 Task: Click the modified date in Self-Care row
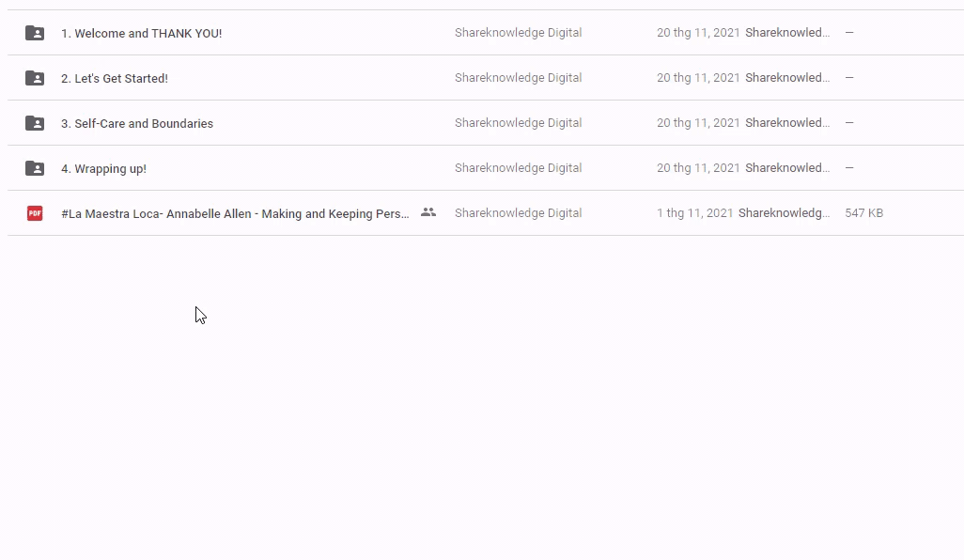[x=698, y=123]
